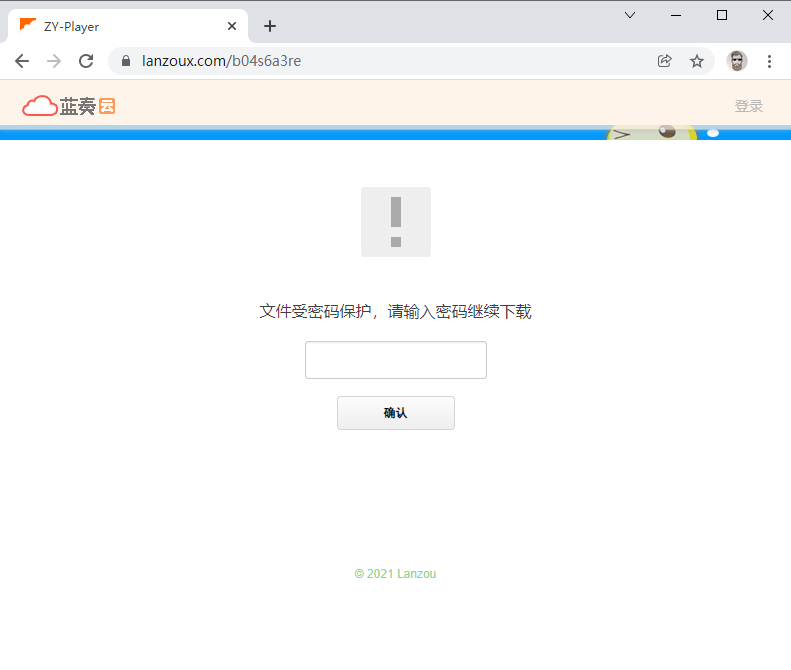Click the 蓝奏云 cloud logo
The height and width of the screenshot is (670, 791).
[x=69, y=106]
